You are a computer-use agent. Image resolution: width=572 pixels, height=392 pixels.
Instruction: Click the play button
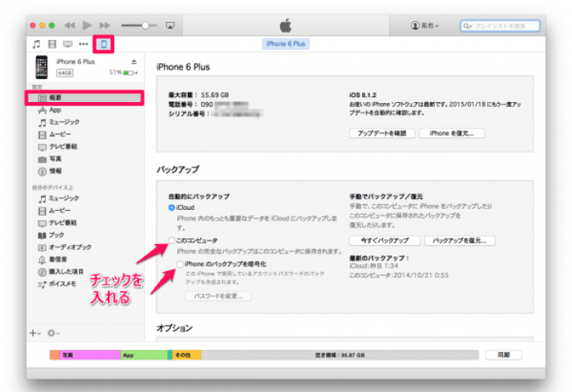(x=87, y=25)
